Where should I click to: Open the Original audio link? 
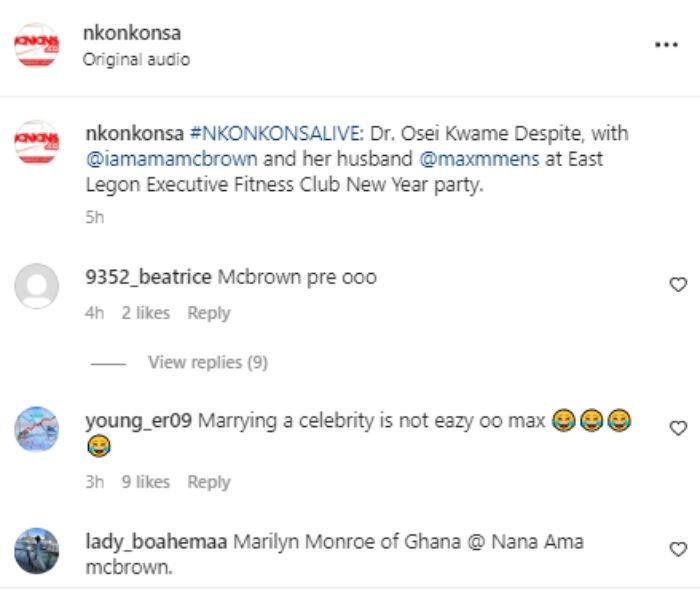coord(136,59)
